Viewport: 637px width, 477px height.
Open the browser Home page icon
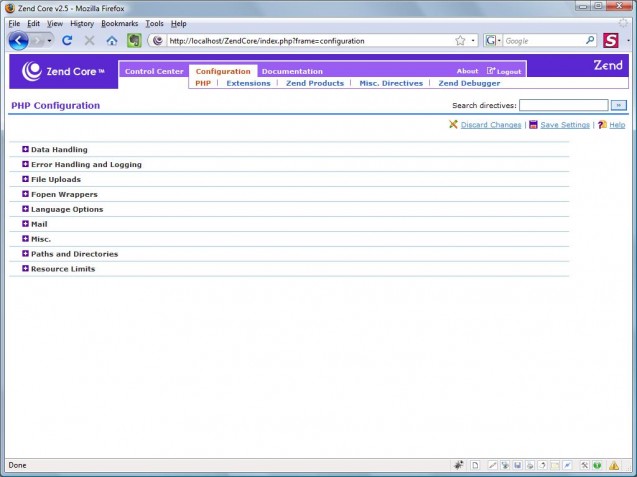[112, 41]
